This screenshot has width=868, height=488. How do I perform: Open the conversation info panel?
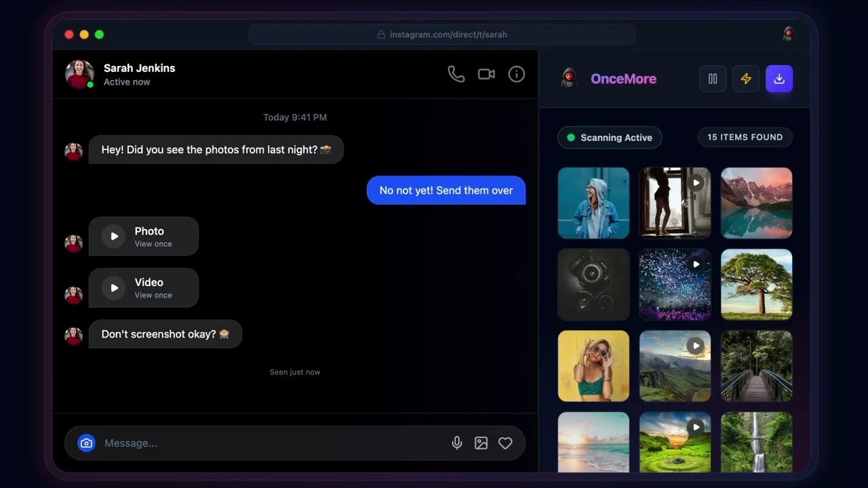[516, 74]
